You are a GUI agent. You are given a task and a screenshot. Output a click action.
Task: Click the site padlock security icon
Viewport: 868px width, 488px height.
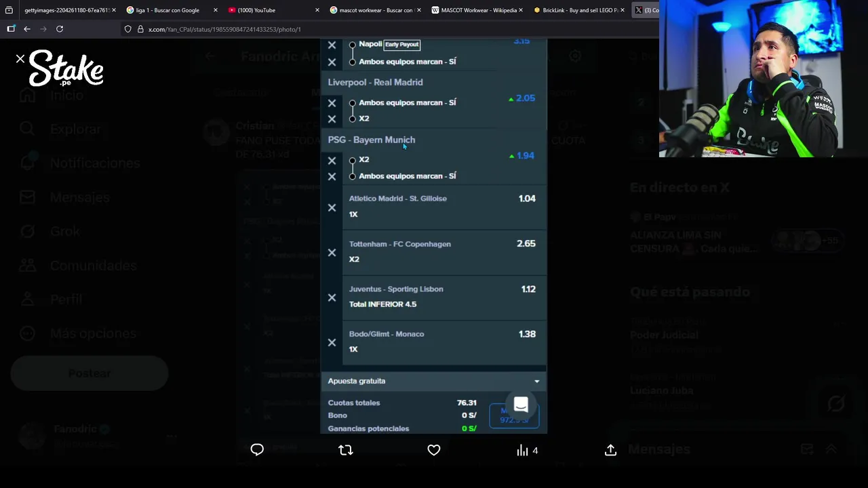pos(140,29)
